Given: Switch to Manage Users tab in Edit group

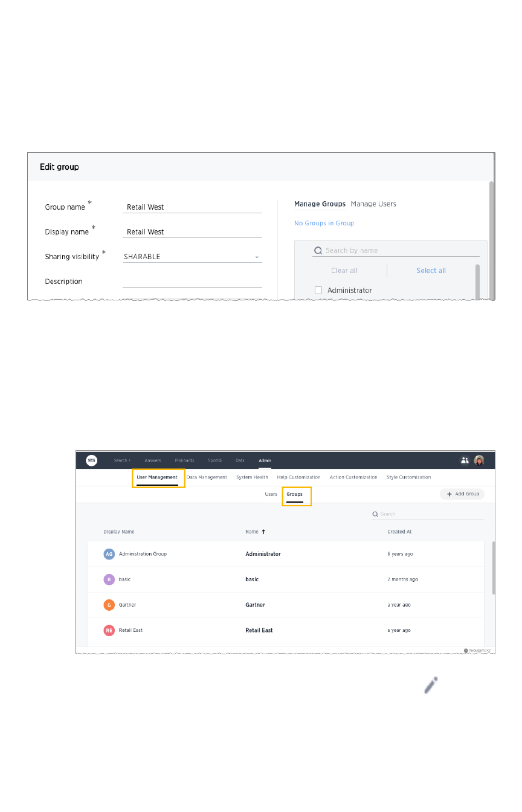Looking at the screenshot, I should [373, 204].
